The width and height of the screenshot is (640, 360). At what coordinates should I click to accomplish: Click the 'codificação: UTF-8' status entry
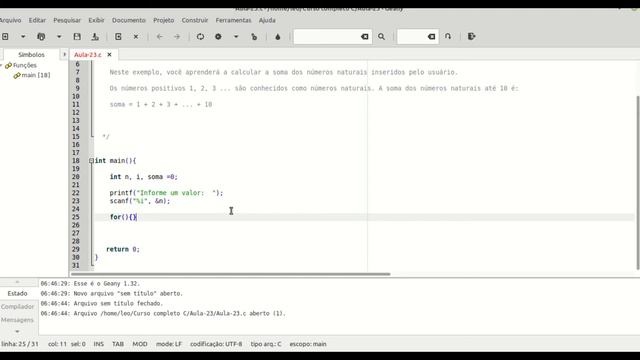[x=216, y=344]
